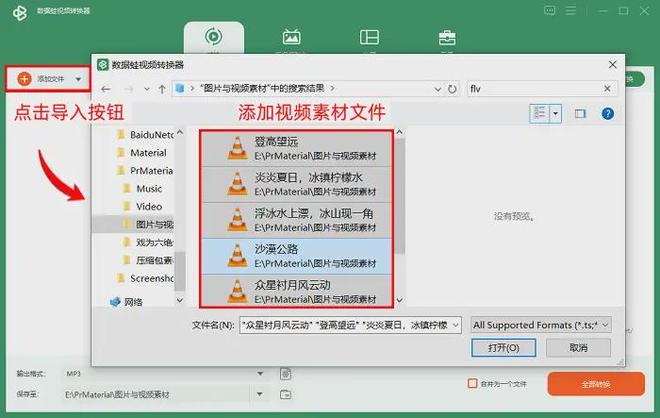Select the Material folder
Screen dimensions: 660x418
pos(141,153)
